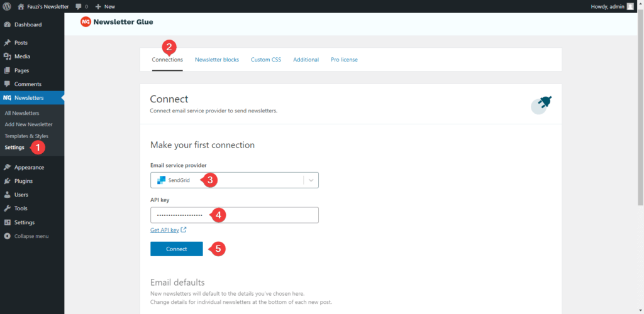The height and width of the screenshot is (314, 644).
Task: Click the SendGrid logo in dropdown
Action: [x=161, y=180]
